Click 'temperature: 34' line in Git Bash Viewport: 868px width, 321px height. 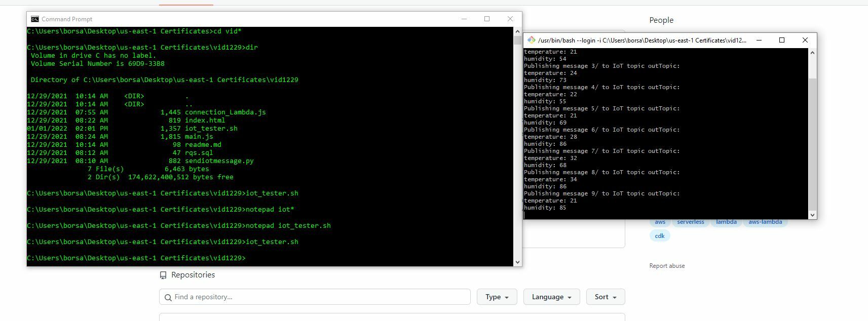550,179
